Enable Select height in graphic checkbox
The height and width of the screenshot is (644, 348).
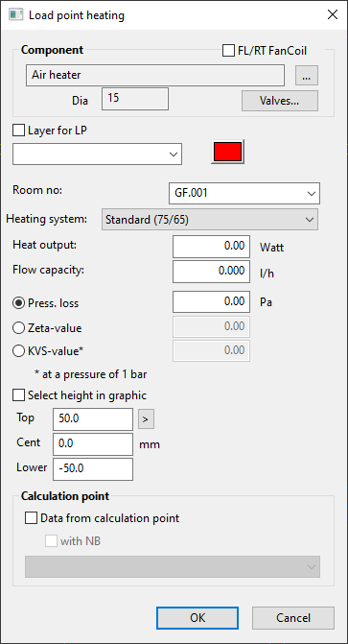point(18,395)
